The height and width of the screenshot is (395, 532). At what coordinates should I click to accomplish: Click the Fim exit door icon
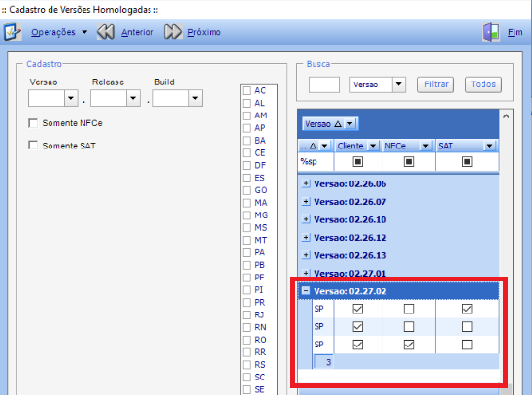pos(491,33)
